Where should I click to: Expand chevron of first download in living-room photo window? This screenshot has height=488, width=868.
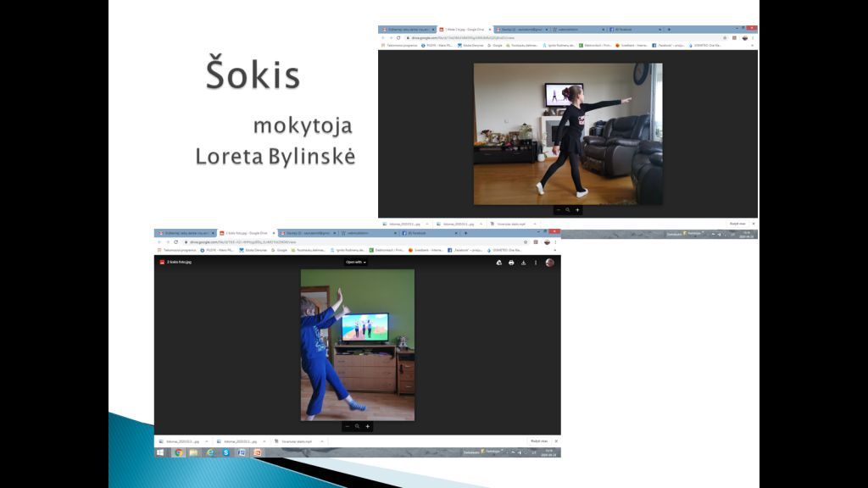pos(427,224)
